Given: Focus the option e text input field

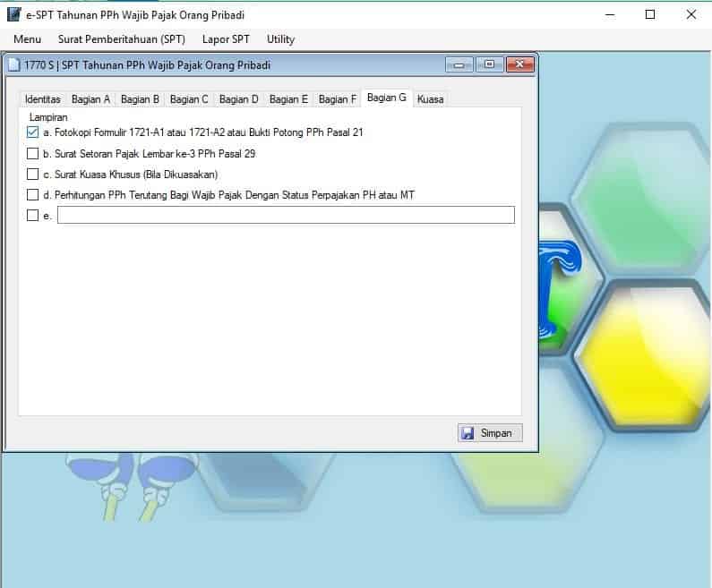Looking at the screenshot, I should tap(286, 215).
